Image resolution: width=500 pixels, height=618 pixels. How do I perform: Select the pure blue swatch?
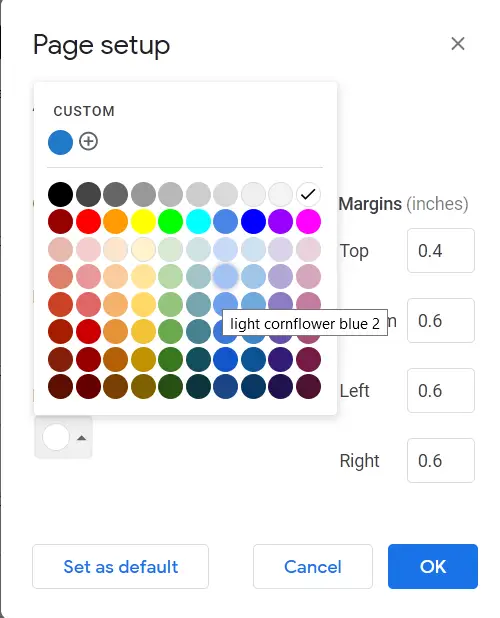pos(253,222)
